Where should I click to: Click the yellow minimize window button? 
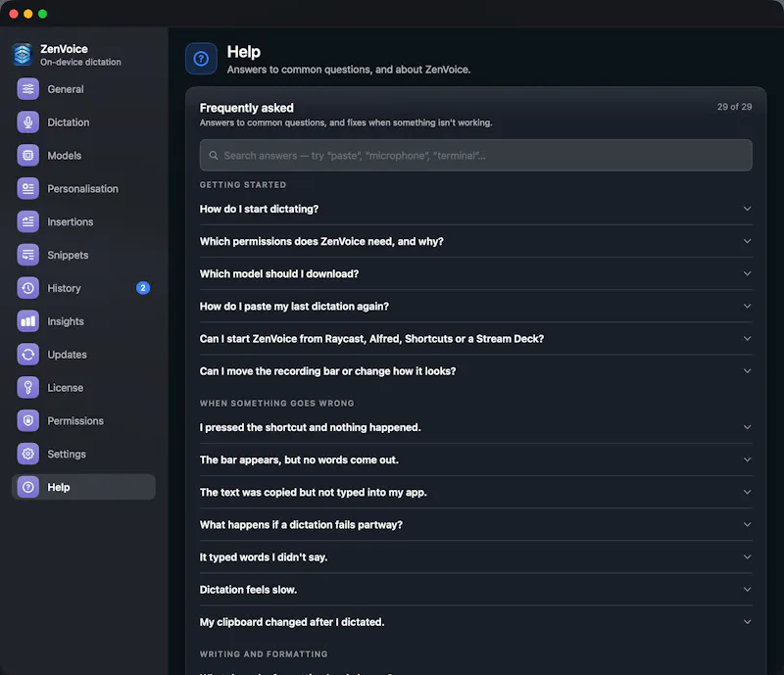tap(28, 14)
